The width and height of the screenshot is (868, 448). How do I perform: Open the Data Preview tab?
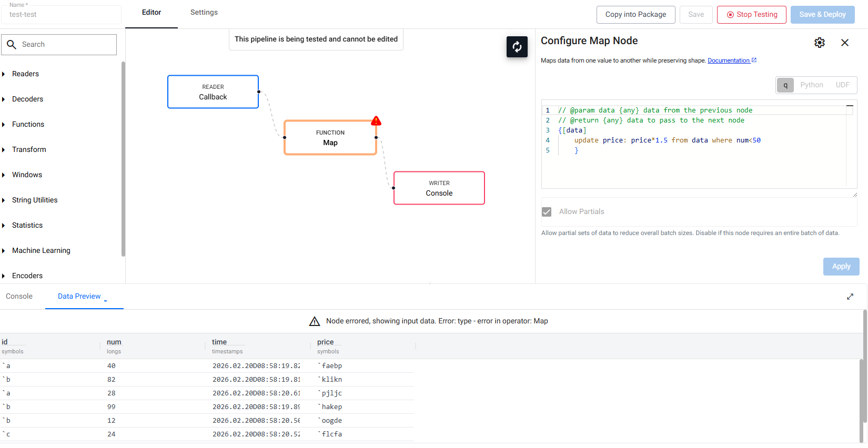click(79, 297)
